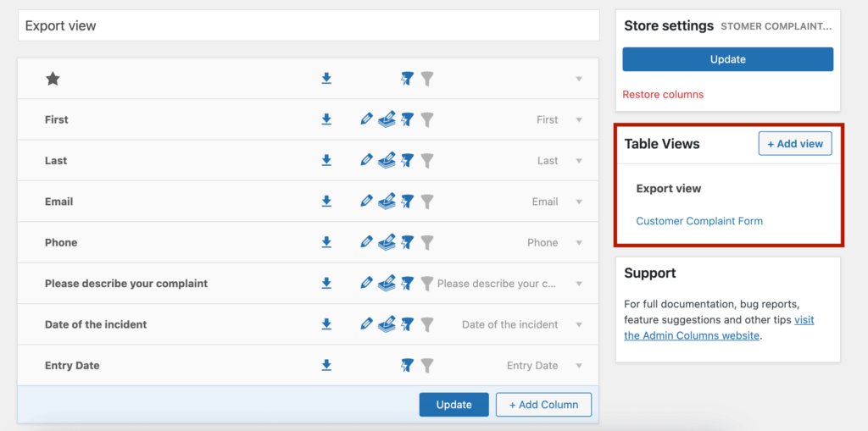This screenshot has width=868, height=431.
Task: Toggle the gray filter funnel for Email
Action: (427, 202)
